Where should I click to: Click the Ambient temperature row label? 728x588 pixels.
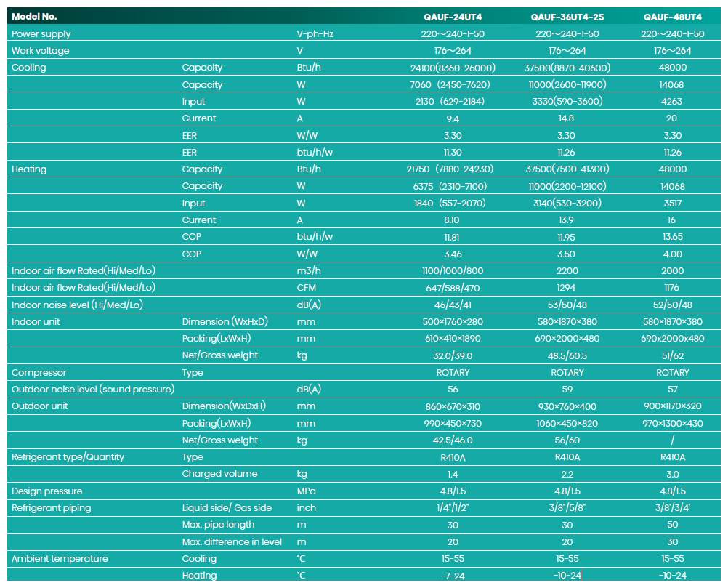point(60,559)
